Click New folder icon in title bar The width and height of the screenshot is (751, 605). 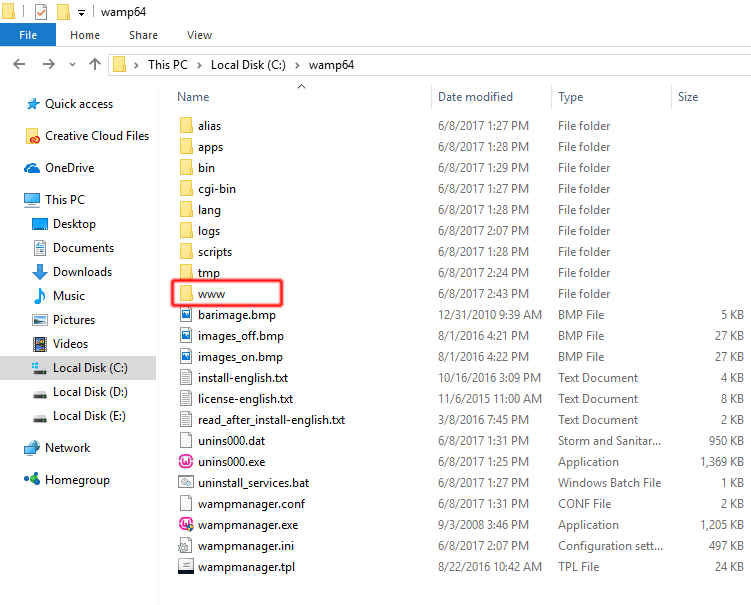click(63, 11)
